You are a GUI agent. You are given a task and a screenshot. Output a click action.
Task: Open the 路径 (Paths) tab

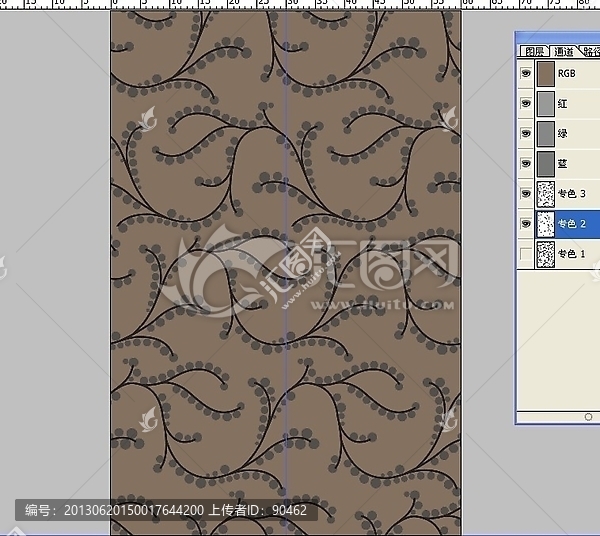pos(591,51)
